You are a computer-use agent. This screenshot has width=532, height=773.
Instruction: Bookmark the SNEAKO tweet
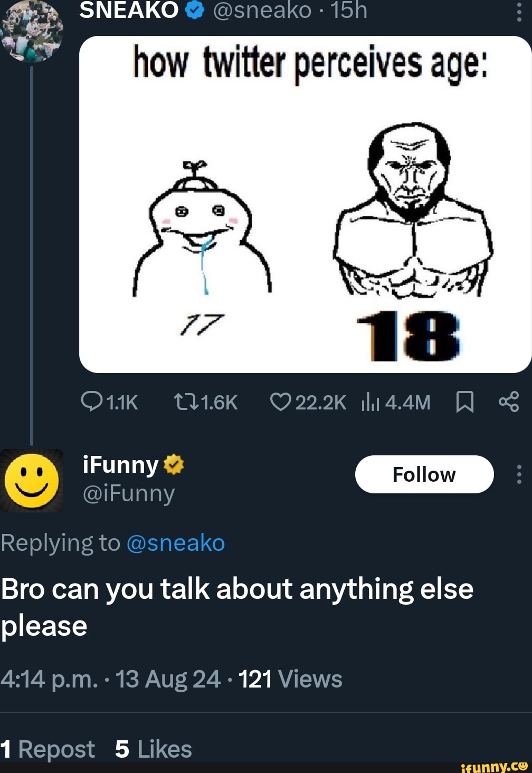(464, 403)
